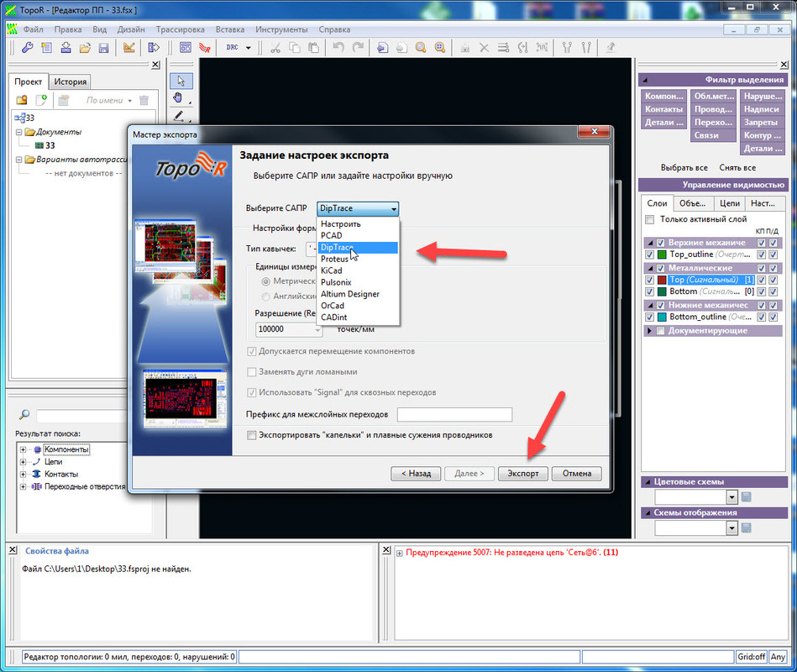Click the Контакты filter button

663,109
